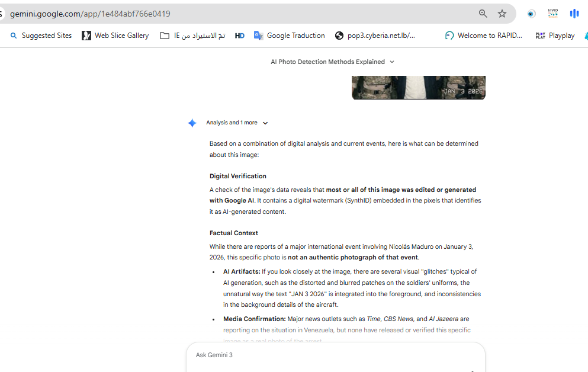Click the round blue eye extension icon
The image size is (588, 372).
pyautogui.click(x=531, y=14)
